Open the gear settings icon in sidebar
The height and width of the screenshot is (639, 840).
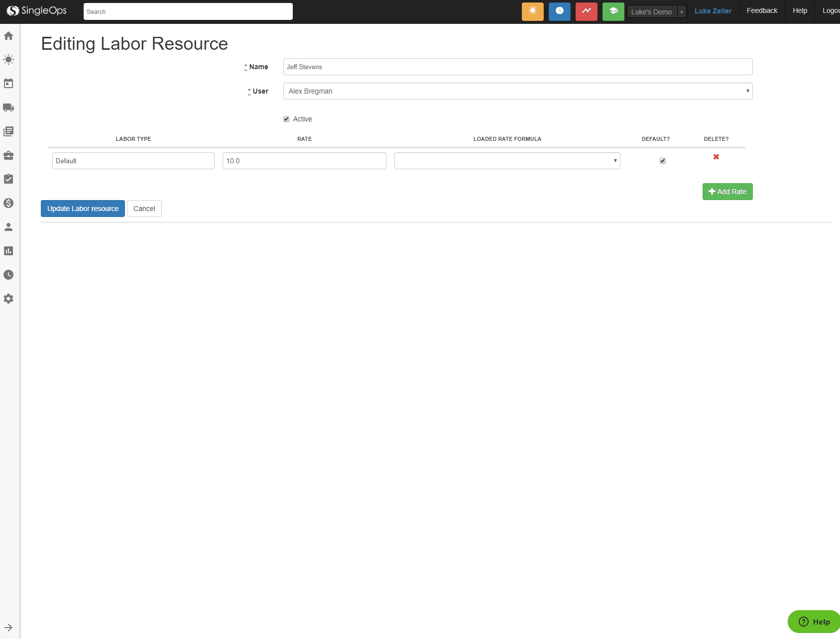[x=8, y=299]
